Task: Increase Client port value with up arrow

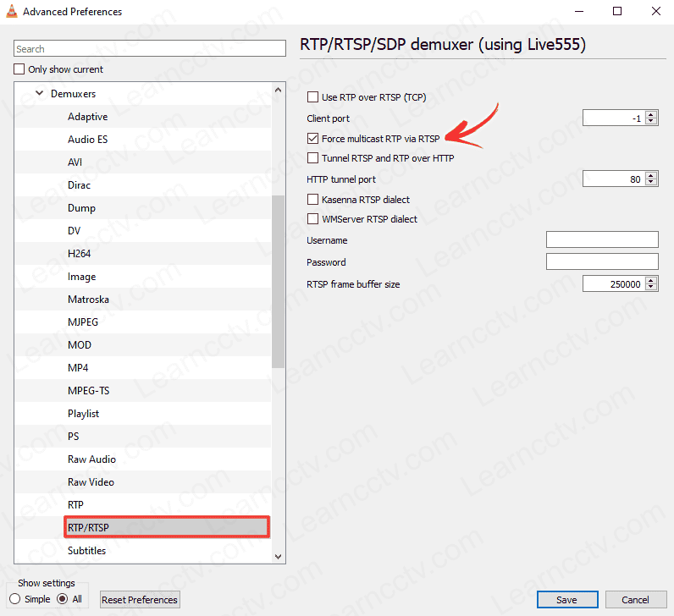Action: point(651,115)
